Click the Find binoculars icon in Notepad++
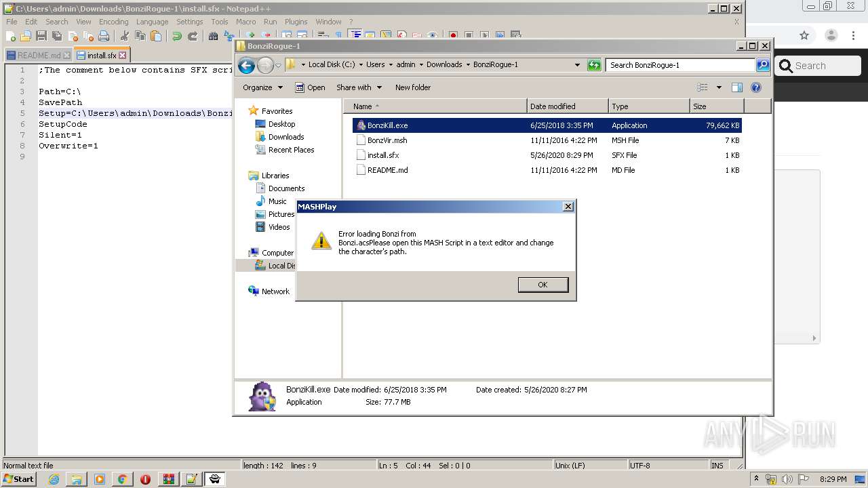 tap(213, 36)
